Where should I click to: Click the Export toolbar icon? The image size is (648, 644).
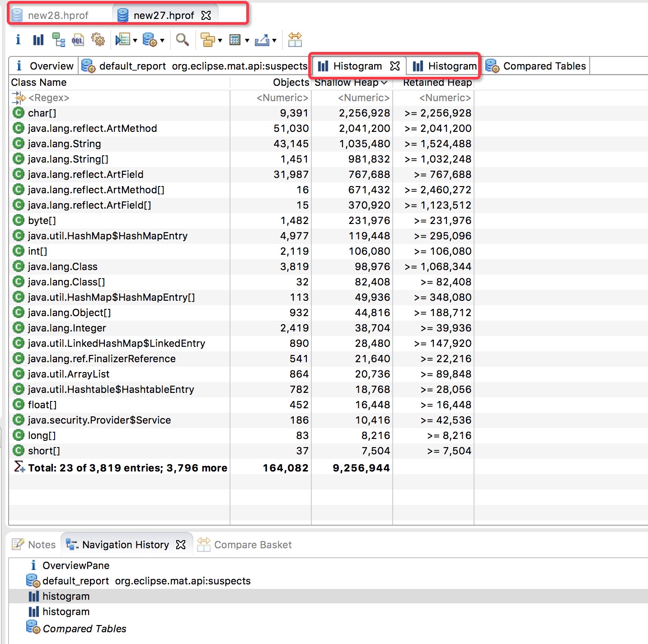262,40
